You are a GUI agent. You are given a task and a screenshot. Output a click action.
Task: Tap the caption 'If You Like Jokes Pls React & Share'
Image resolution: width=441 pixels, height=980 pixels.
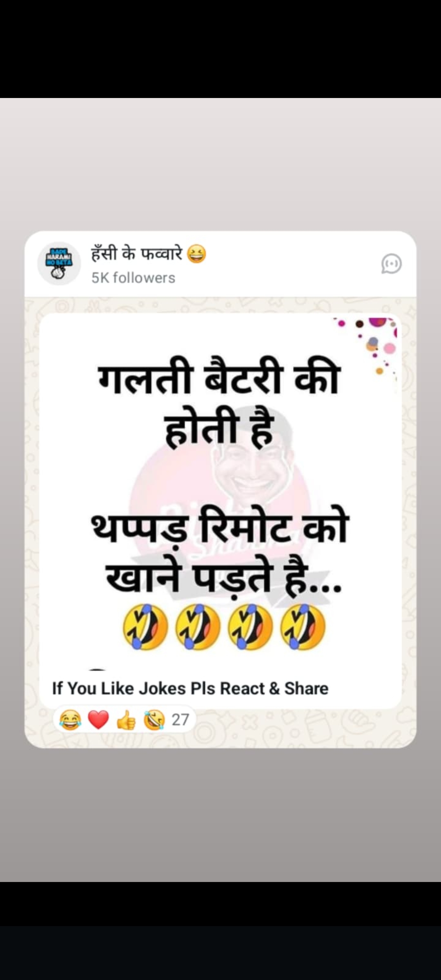(190, 688)
